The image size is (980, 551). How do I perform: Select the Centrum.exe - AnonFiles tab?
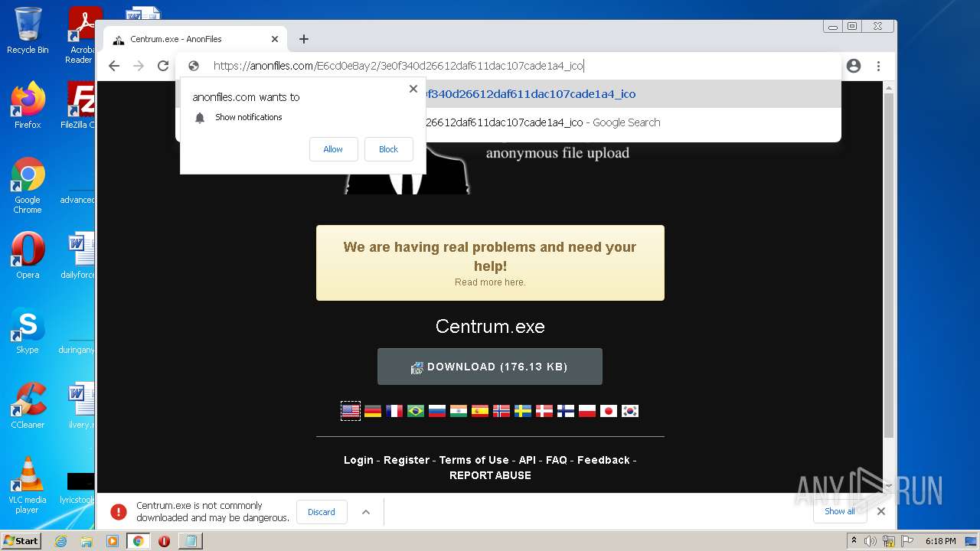(x=195, y=39)
